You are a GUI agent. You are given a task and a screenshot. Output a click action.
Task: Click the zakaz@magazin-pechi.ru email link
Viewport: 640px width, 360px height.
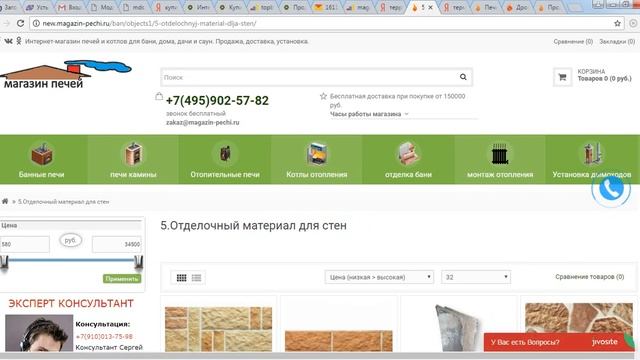click(x=202, y=122)
